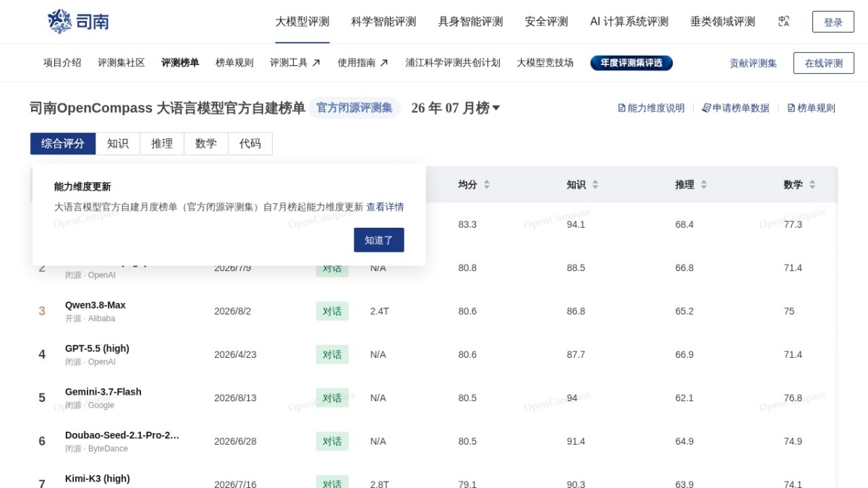Click the 77.3 math score
The image size is (868, 488).
pyautogui.click(x=793, y=224)
